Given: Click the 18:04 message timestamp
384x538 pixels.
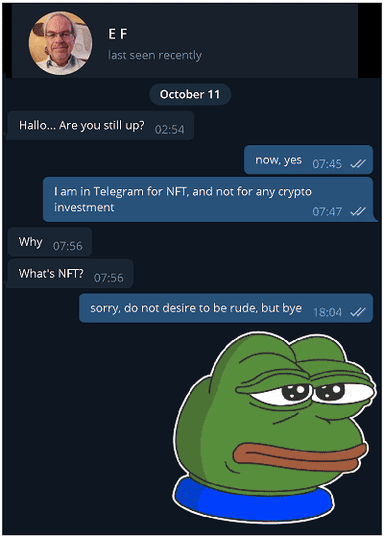Looking at the screenshot, I should tap(327, 312).
